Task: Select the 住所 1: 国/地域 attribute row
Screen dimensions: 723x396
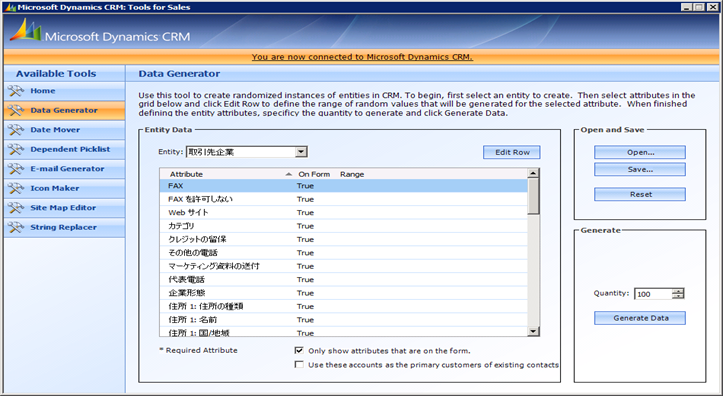Action: tap(344, 331)
